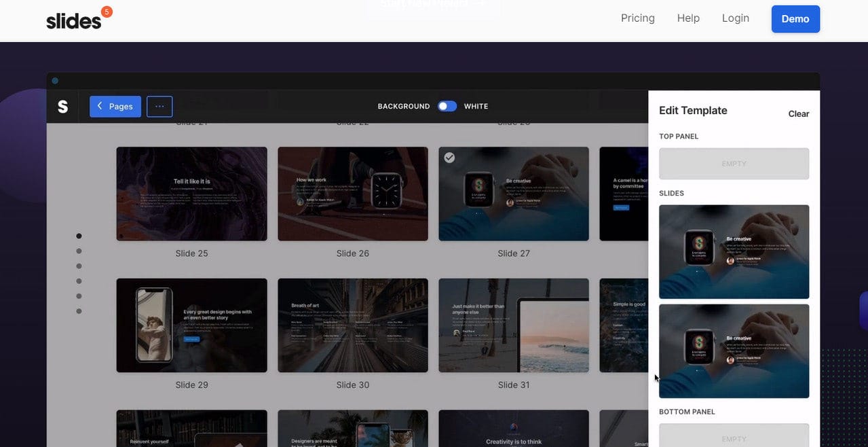Screen dimensions: 868x447
Task: Click the Slide 27 label
Action: [514, 253]
